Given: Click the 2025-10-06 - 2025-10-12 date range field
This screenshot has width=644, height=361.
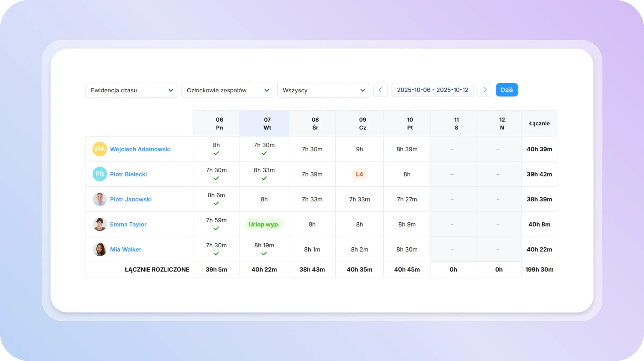Looking at the screenshot, I should click(x=432, y=90).
